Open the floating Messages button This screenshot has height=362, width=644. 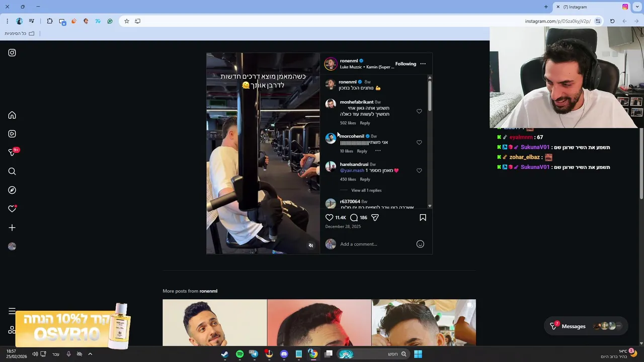(586, 326)
